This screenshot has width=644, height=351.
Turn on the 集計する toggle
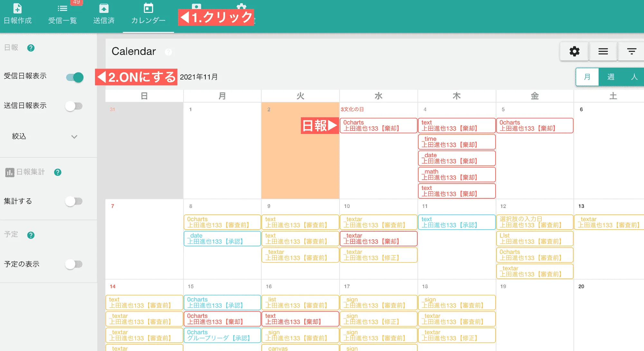tap(74, 201)
